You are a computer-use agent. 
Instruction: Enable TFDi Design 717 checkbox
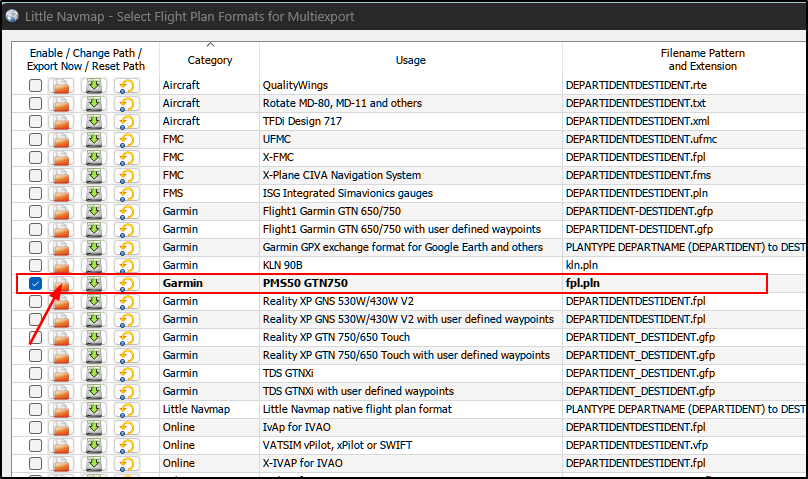35,122
